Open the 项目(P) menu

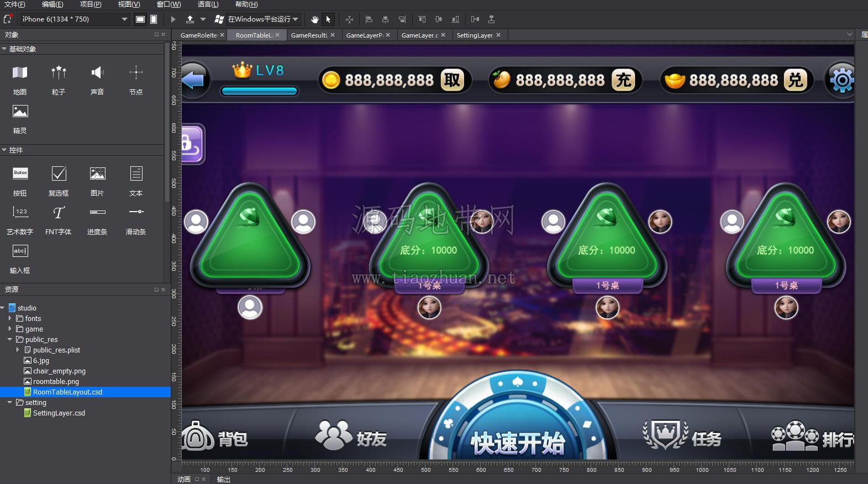[x=91, y=4]
